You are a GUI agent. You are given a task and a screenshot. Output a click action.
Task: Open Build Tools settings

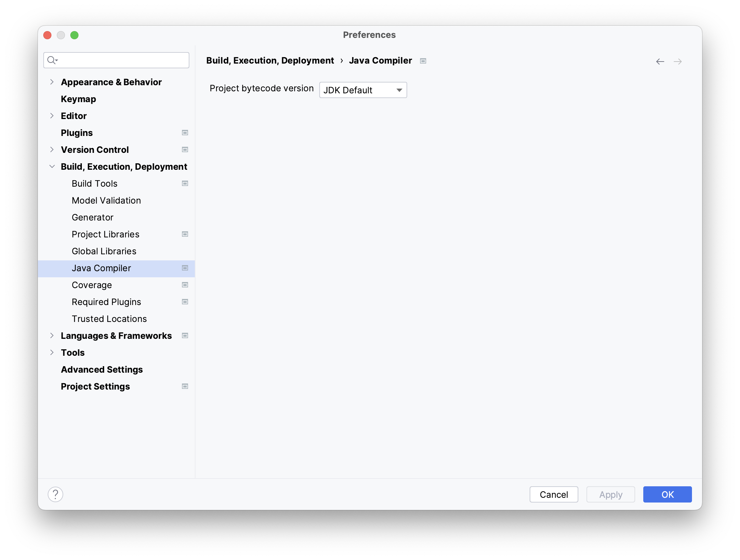pyautogui.click(x=95, y=184)
